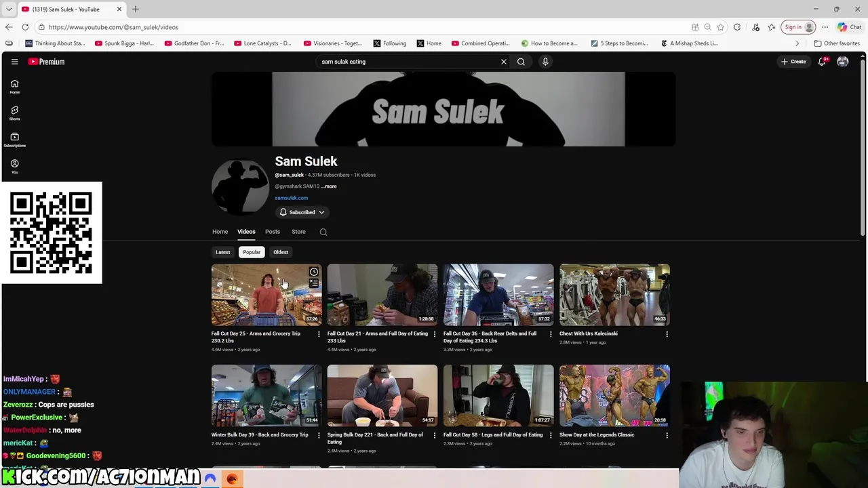Add Fall Cut Day 25 to queue

click(x=314, y=283)
